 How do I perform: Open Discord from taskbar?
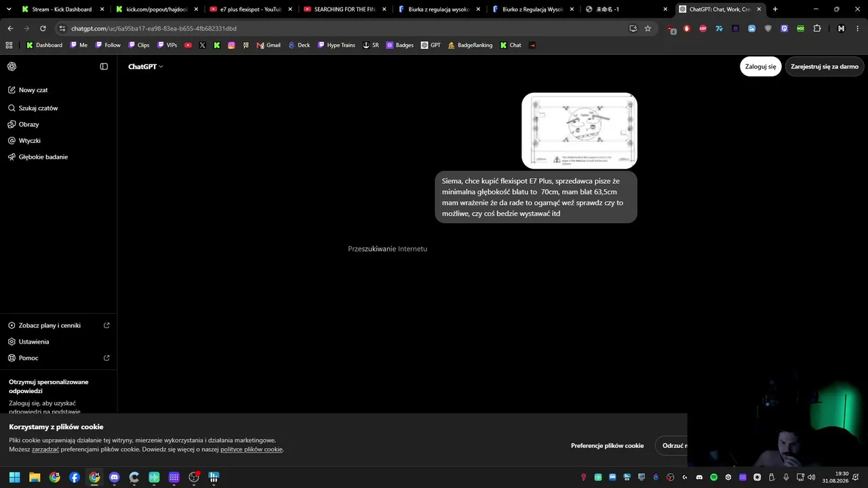114,477
